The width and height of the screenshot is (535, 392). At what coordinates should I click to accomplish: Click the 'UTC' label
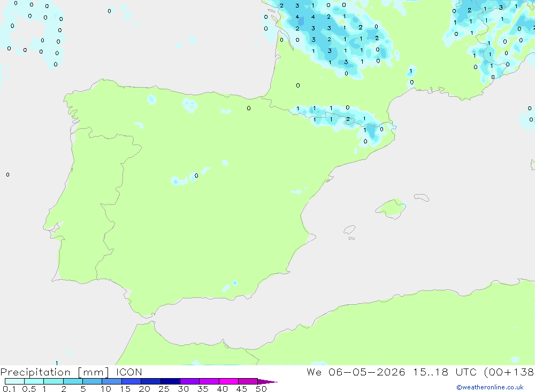(x=466, y=372)
